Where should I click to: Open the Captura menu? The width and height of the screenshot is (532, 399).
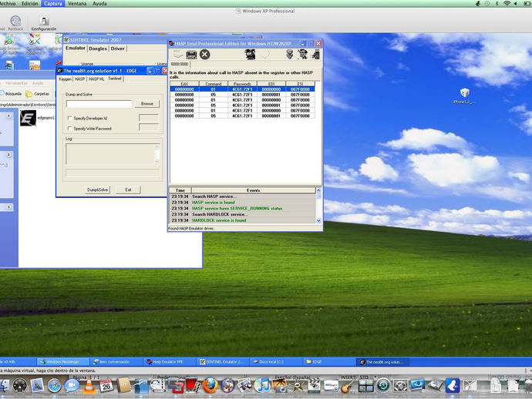click(53, 3)
